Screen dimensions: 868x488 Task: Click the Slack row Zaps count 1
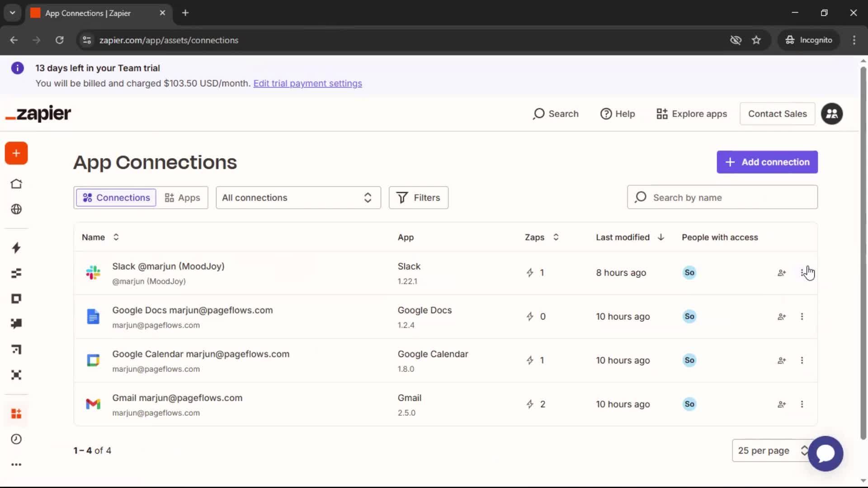point(535,273)
